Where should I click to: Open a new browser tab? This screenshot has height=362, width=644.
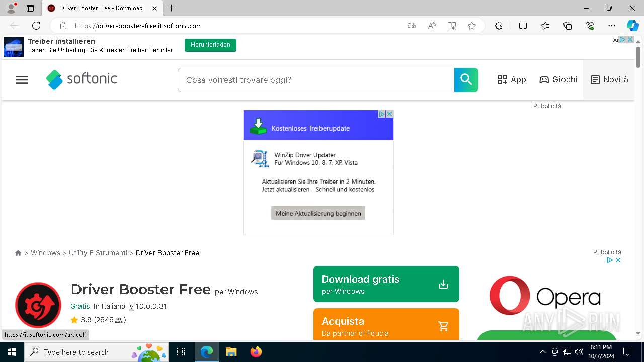(x=172, y=8)
